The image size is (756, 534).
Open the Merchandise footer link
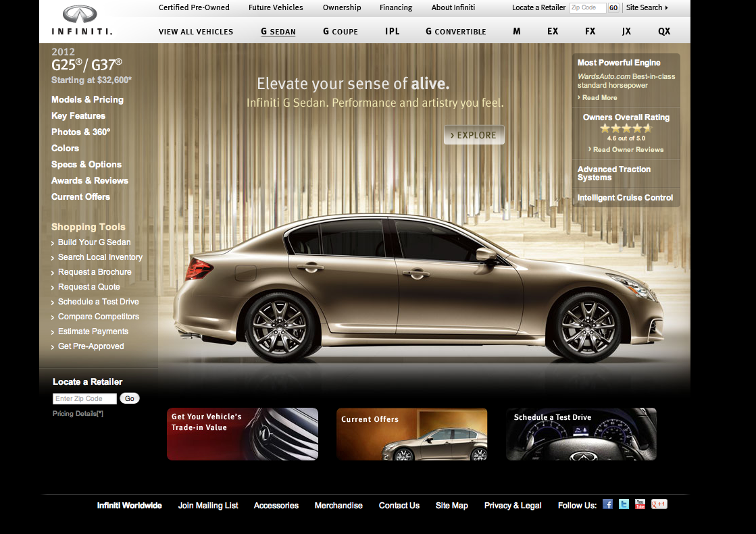click(338, 506)
